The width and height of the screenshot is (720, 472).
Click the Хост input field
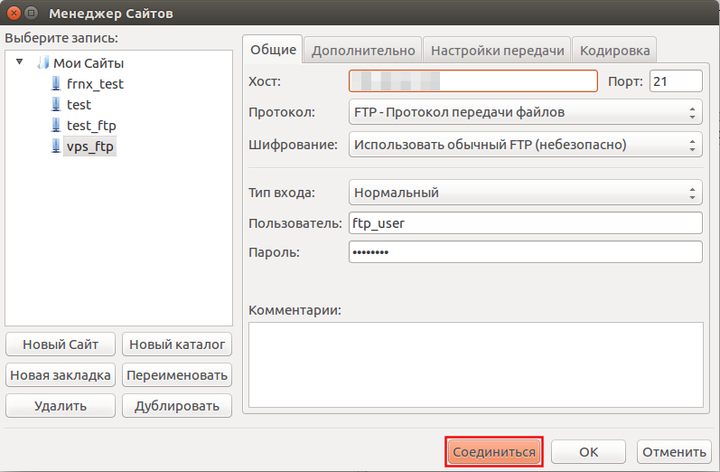473,81
